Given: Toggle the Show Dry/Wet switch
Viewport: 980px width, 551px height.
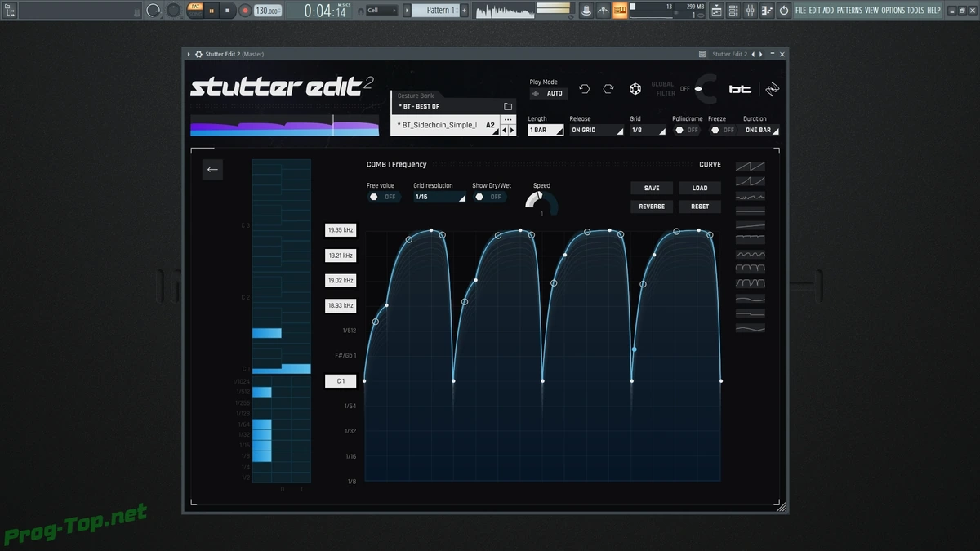Looking at the screenshot, I should [x=489, y=197].
